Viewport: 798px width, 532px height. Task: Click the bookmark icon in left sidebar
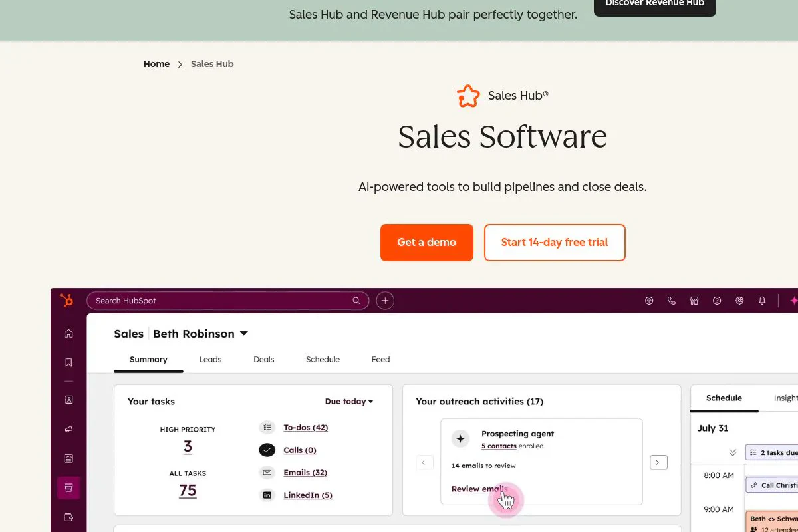(x=68, y=363)
